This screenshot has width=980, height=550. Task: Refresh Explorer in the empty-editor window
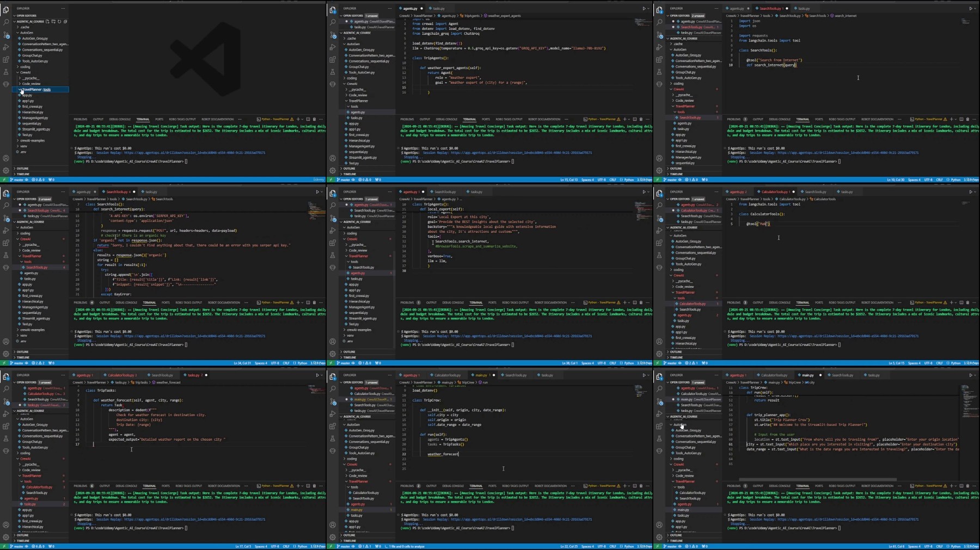pyautogui.click(x=59, y=22)
